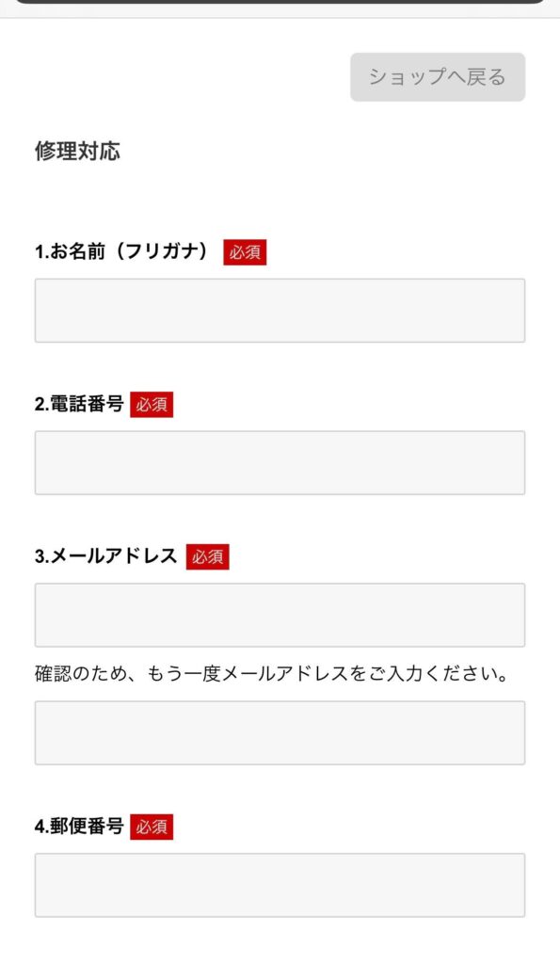Click the 必須 badge beside 郵便番号

click(x=152, y=827)
